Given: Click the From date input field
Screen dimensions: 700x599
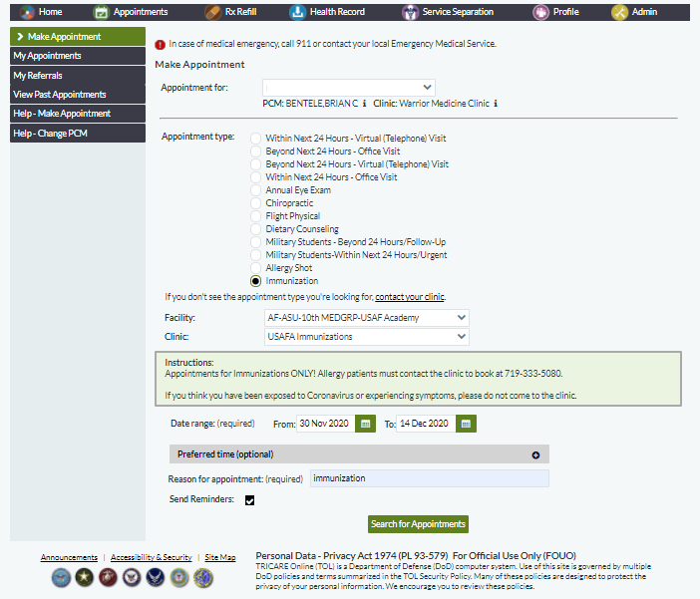Looking at the screenshot, I should point(325,424).
